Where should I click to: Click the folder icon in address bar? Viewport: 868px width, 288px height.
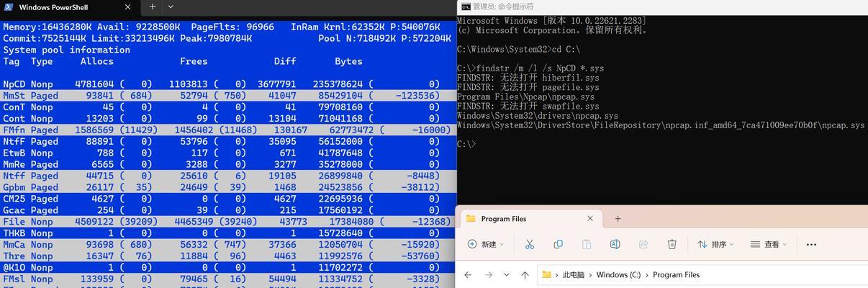coord(547,274)
